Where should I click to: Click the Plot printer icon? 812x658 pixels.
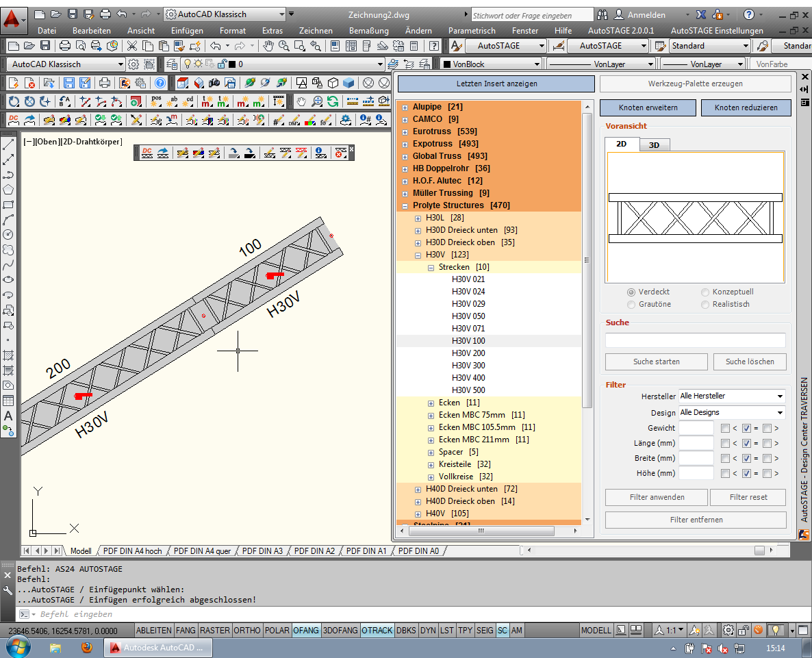click(65, 46)
